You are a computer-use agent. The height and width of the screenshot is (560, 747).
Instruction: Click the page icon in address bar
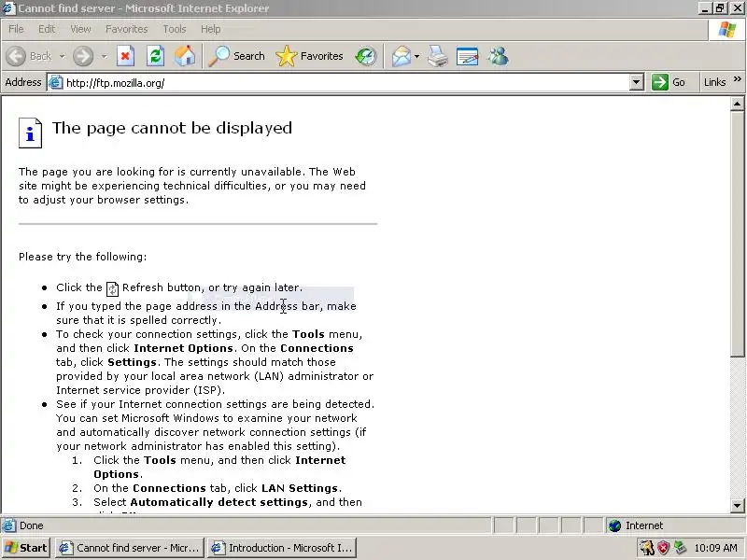(56, 82)
